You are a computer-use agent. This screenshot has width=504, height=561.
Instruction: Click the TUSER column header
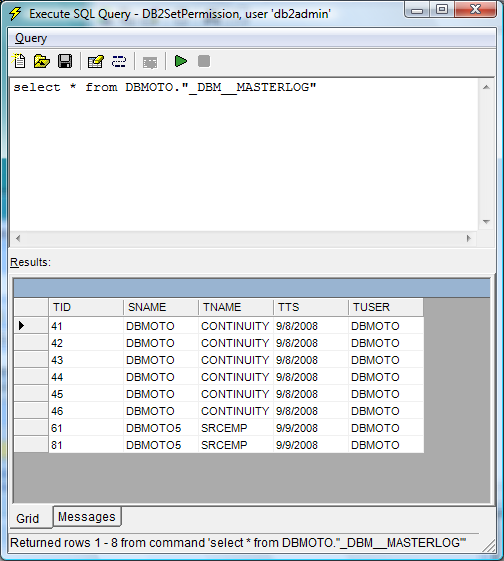pos(386,307)
